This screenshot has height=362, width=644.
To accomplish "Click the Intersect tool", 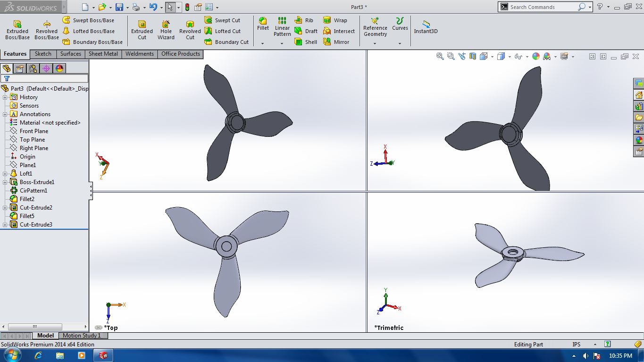I will point(339,31).
